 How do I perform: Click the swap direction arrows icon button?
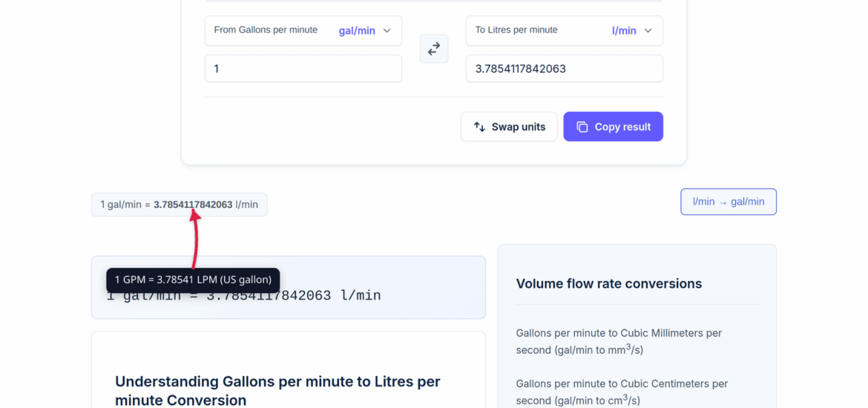433,49
